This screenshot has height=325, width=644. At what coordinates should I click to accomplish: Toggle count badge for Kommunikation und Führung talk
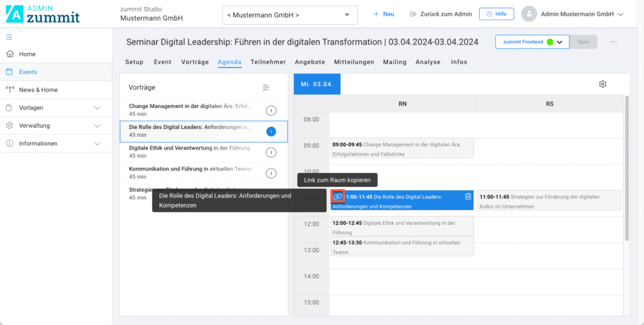click(271, 174)
